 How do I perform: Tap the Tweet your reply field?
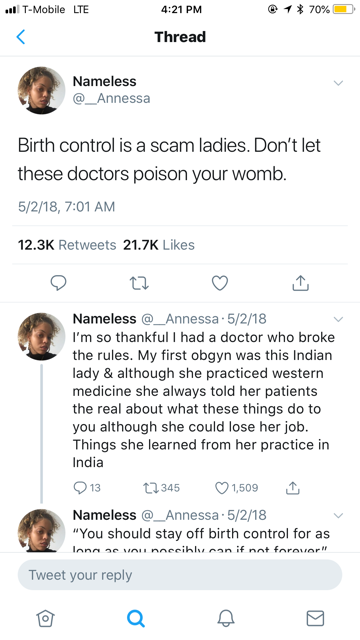(x=180, y=575)
